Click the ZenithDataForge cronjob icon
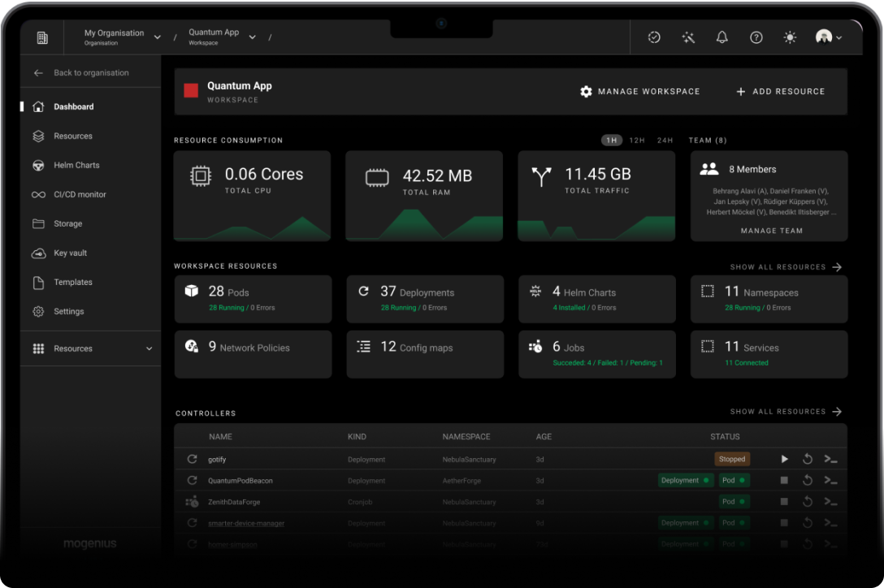 coord(193,501)
